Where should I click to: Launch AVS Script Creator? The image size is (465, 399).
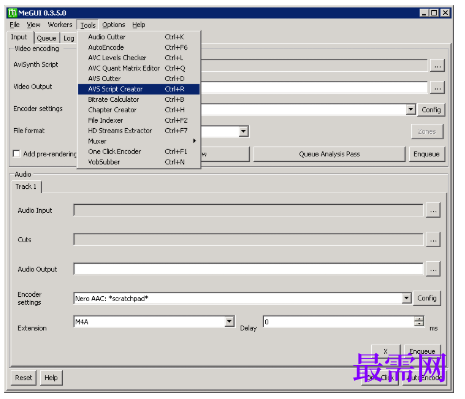click(x=139, y=89)
